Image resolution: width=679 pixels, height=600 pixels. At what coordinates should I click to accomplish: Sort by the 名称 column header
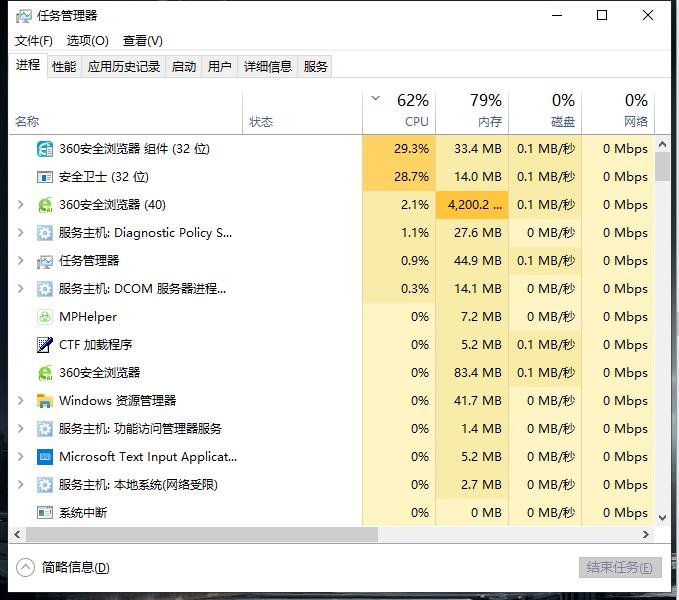click(x=126, y=113)
